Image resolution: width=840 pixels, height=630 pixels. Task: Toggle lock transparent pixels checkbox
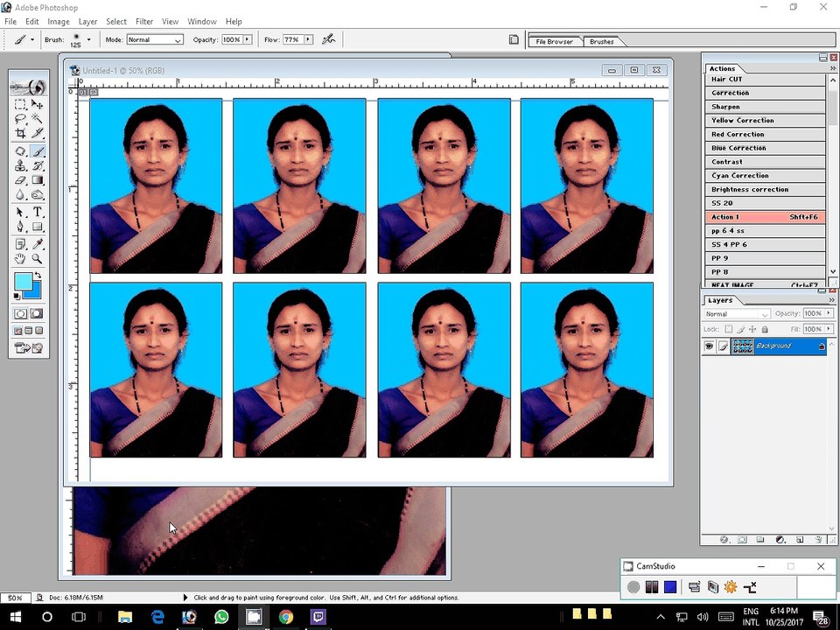click(729, 329)
